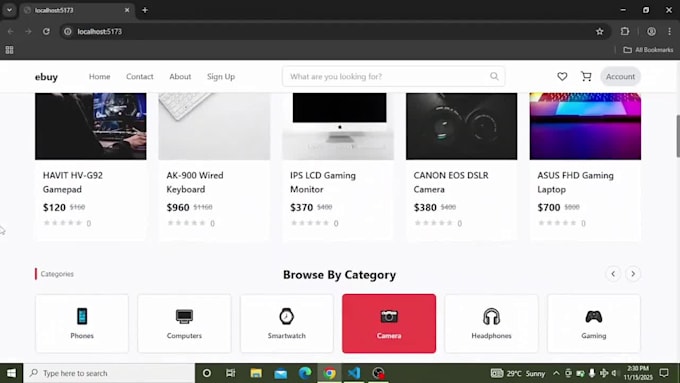The width and height of the screenshot is (680, 383).
Task: Open All Bookmarks folder
Action: click(648, 50)
